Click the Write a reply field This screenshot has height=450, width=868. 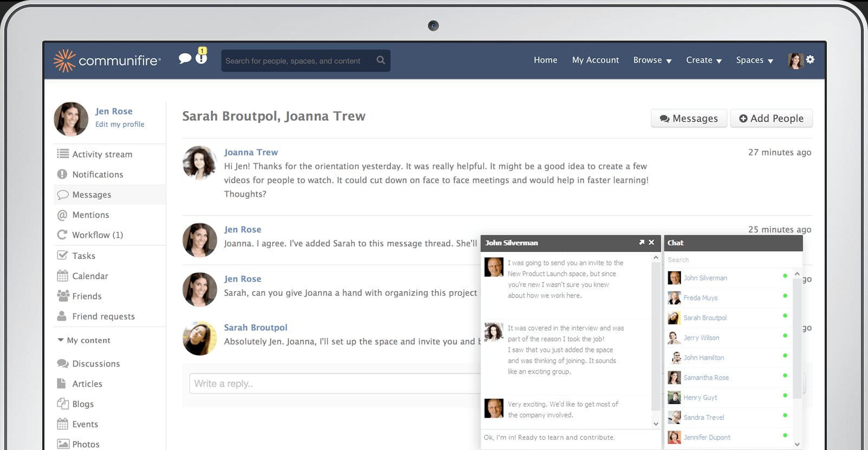(334, 383)
